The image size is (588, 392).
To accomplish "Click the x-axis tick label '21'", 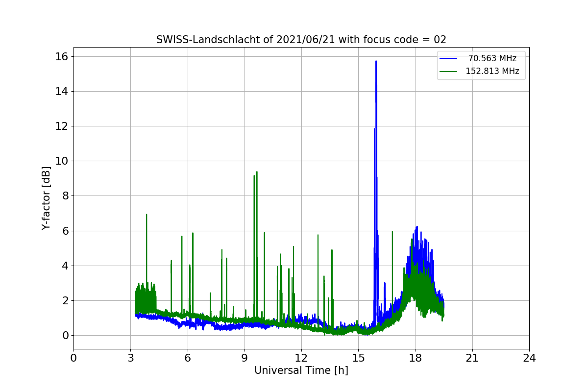I will [472, 358].
